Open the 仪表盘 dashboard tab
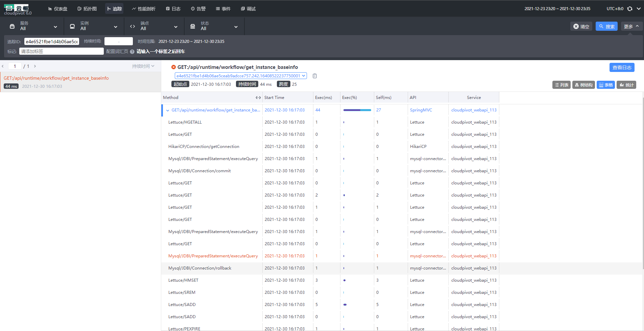 pyautogui.click(x=58, y=9)
